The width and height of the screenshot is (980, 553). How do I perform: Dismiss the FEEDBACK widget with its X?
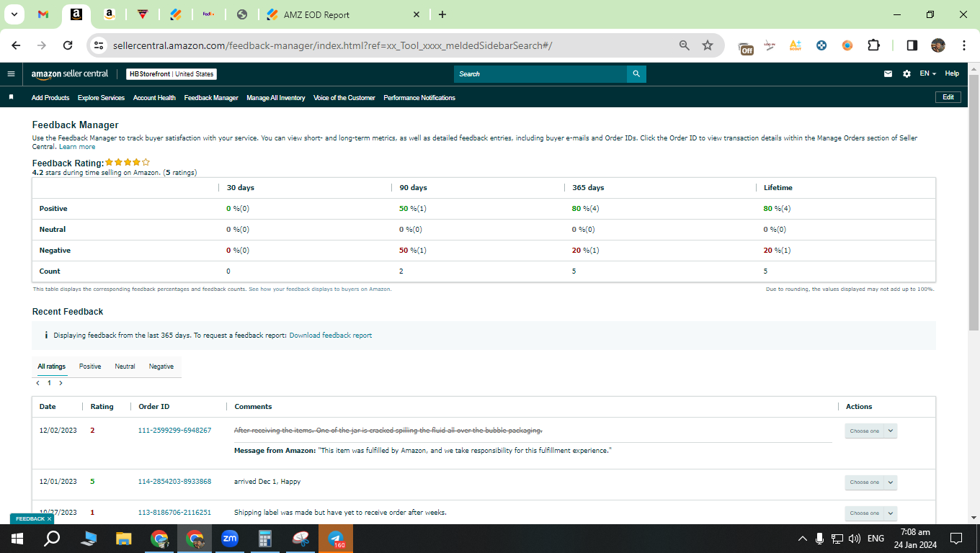tap(49, 518)
